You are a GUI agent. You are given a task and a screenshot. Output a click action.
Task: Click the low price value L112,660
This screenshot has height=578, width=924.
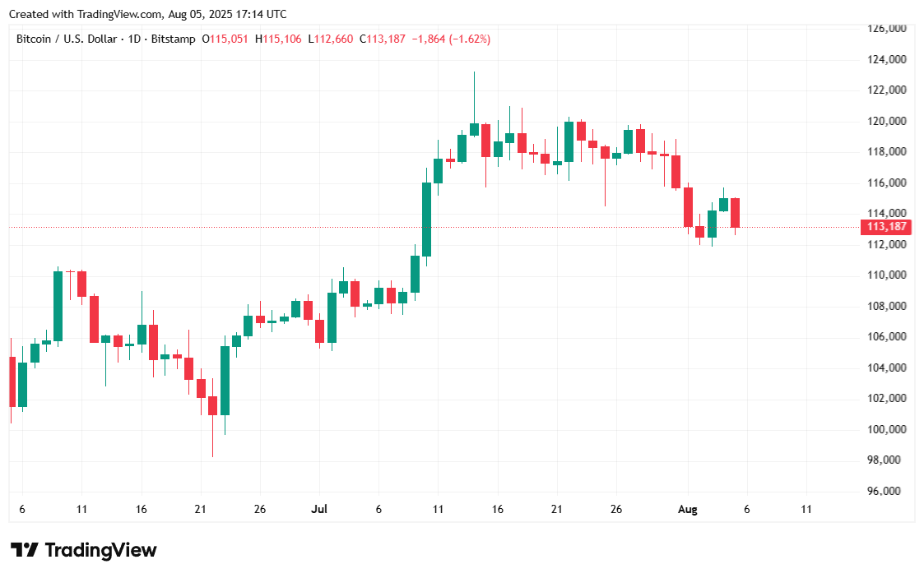point(331,39)
